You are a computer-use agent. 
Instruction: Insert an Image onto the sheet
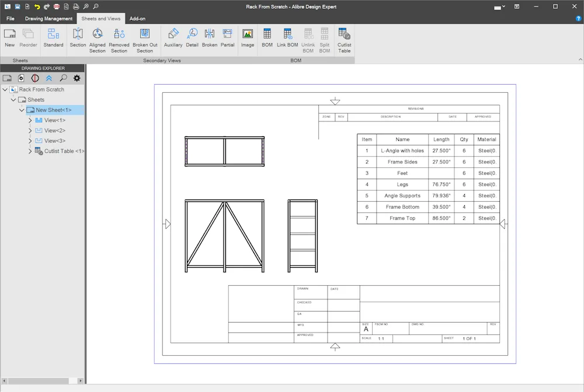tap(247, 38)
